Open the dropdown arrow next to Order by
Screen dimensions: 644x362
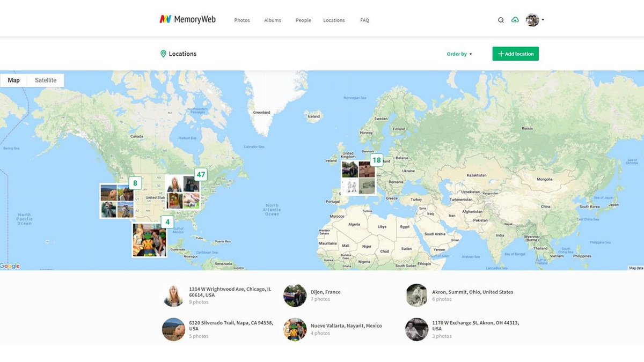coord(472,54)
